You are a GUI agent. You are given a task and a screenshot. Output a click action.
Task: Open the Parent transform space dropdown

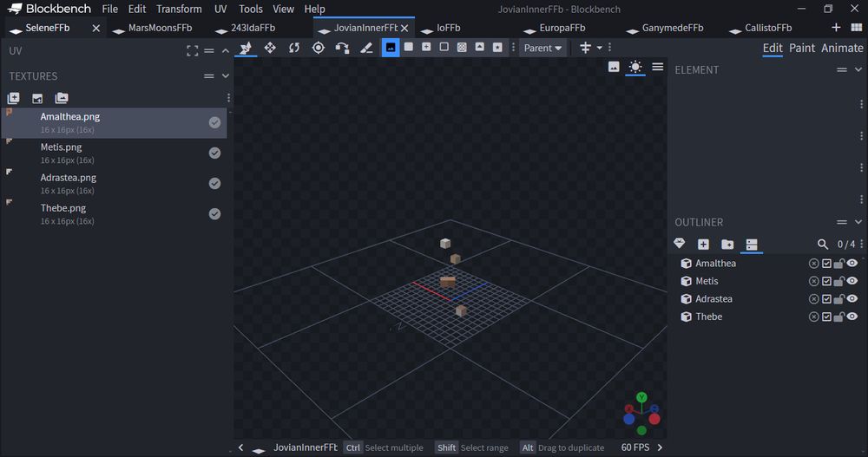tap(542, 48)
